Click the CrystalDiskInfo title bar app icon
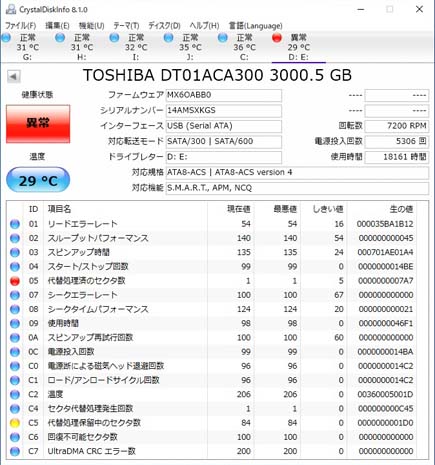 pyautogui.click(x=11, y=9)
